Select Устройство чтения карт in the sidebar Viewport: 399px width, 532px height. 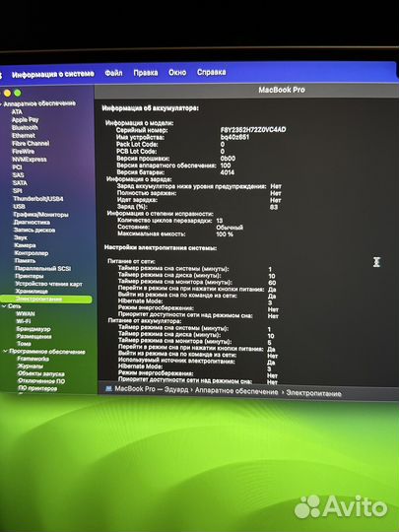49,284
